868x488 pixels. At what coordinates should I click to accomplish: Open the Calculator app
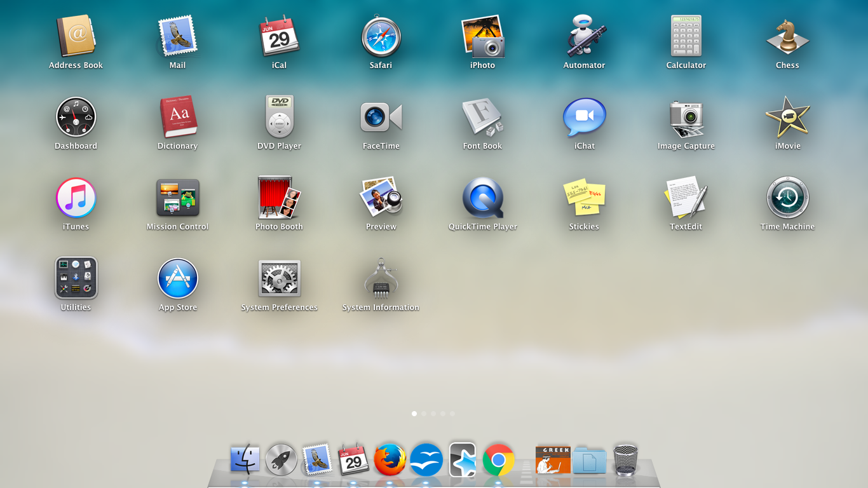pyautogui.click(x=686, y=36)
